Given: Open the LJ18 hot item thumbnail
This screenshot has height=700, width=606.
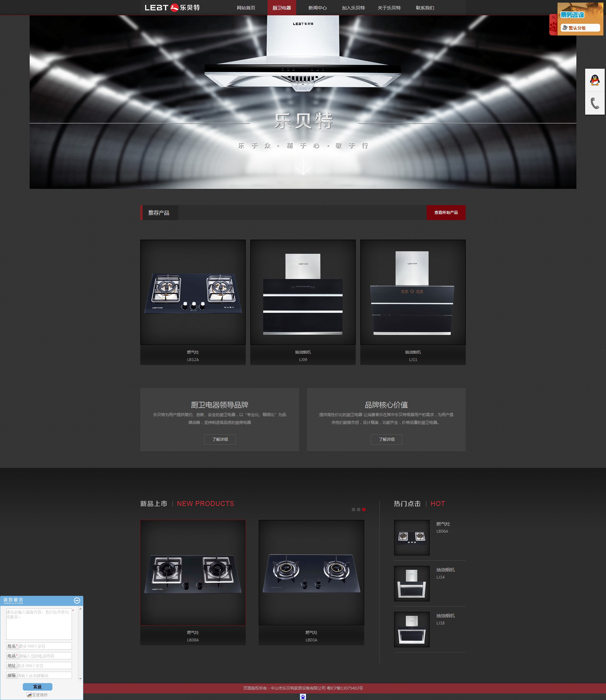Looking at the screenshot, I should click(x=412, y=629).
